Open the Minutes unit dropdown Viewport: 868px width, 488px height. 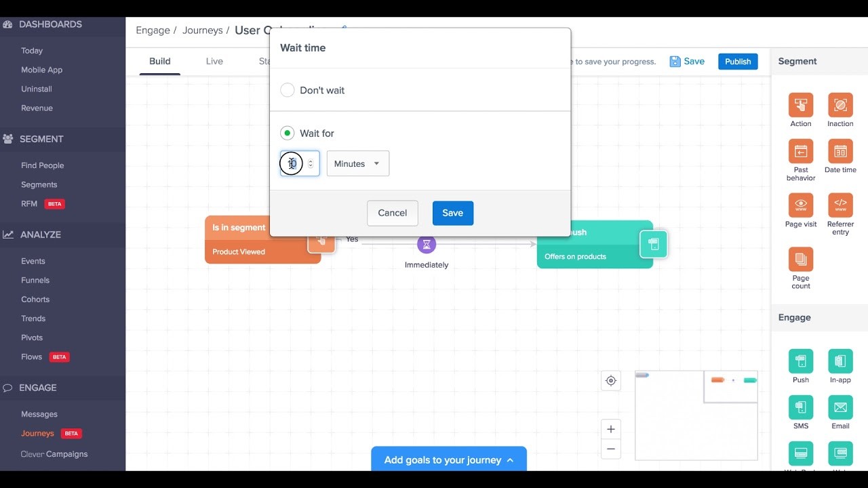pyautogui.click(x=357, y=163)
